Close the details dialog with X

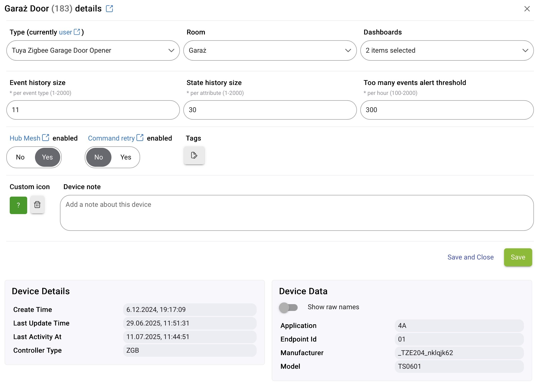(x=527, y=9)
